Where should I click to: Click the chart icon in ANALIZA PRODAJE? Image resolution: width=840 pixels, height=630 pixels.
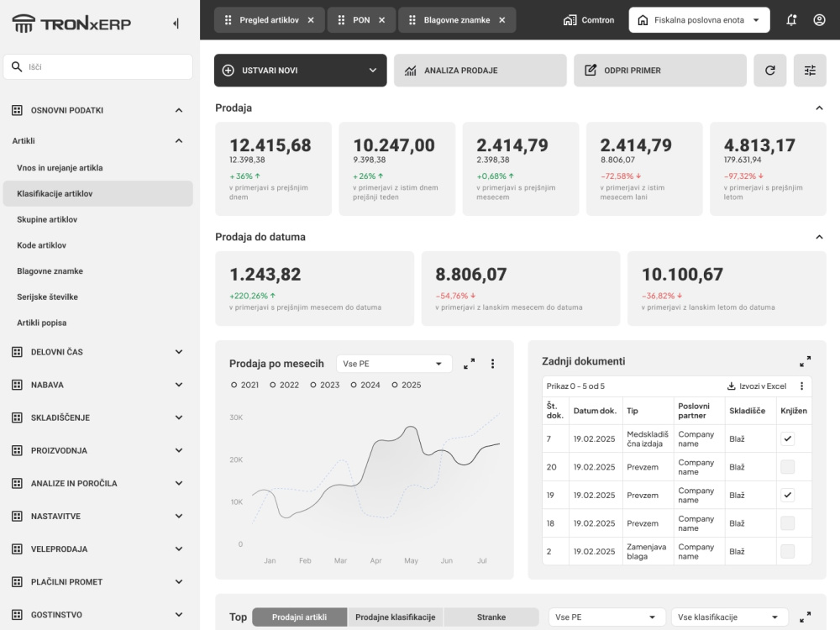pos(411,71)
